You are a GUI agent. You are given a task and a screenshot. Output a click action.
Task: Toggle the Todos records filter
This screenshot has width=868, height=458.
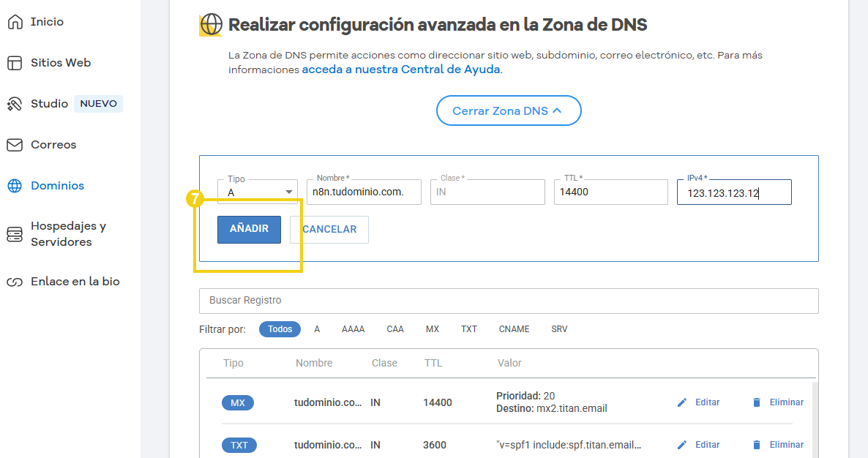280,329
